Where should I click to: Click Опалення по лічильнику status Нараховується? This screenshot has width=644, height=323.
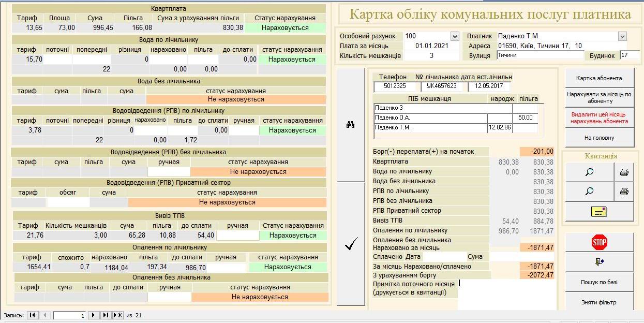tap(288, 267)
